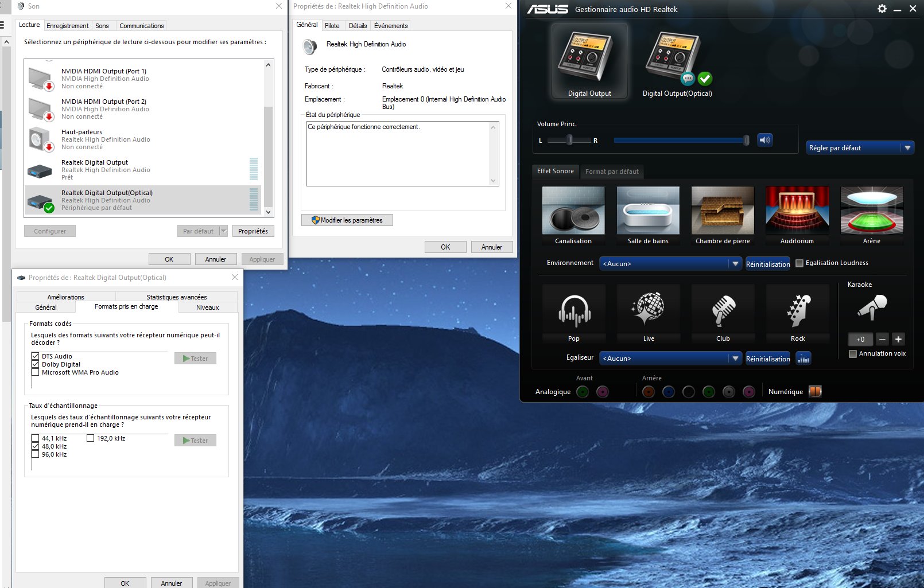Click the device status text box
Image resolution: width=924 pixels, height=588 pixels.
pos(403,153)
